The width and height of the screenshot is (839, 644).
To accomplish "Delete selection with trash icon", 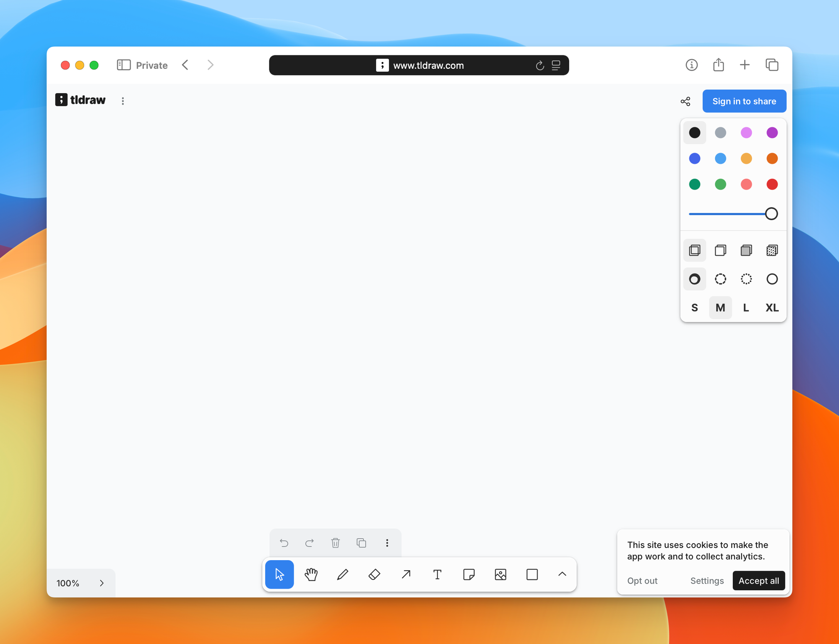I will pos(336,543).
